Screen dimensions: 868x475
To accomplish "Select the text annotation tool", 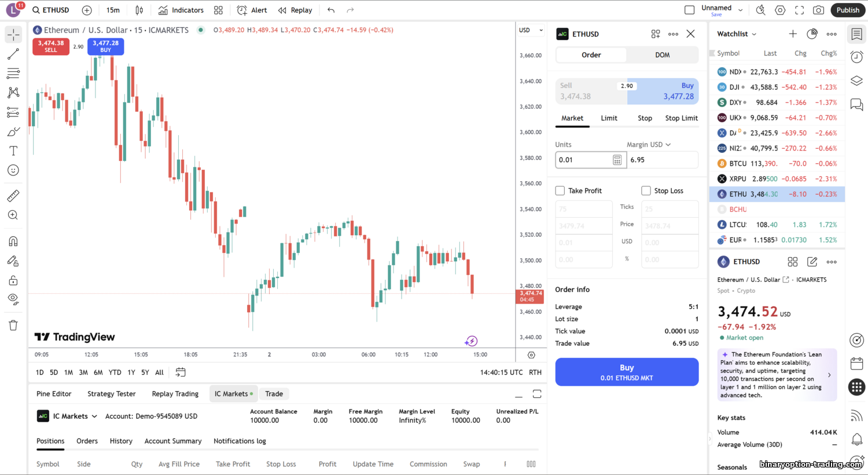I will point(13,151).
